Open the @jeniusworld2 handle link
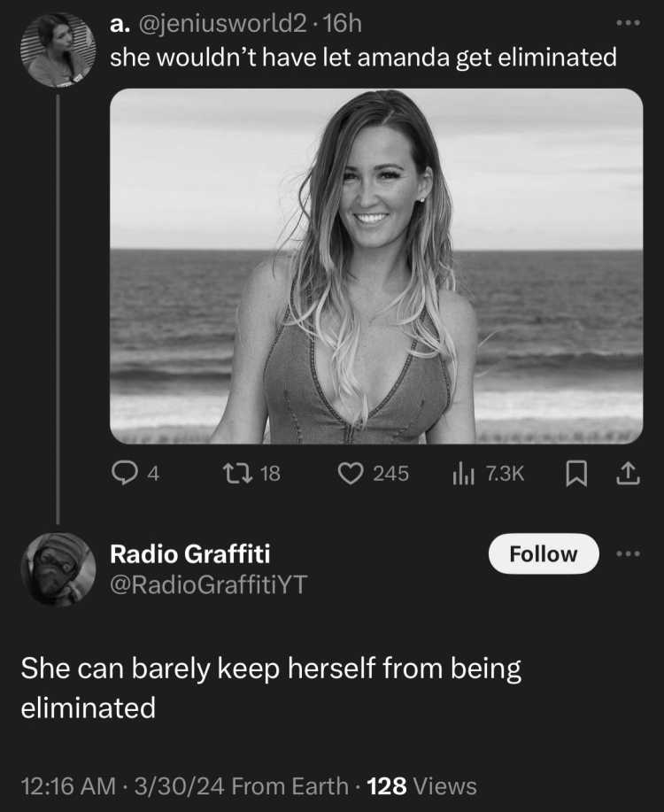The width and height of the screenshot is (664, 812). coord(222,24)
